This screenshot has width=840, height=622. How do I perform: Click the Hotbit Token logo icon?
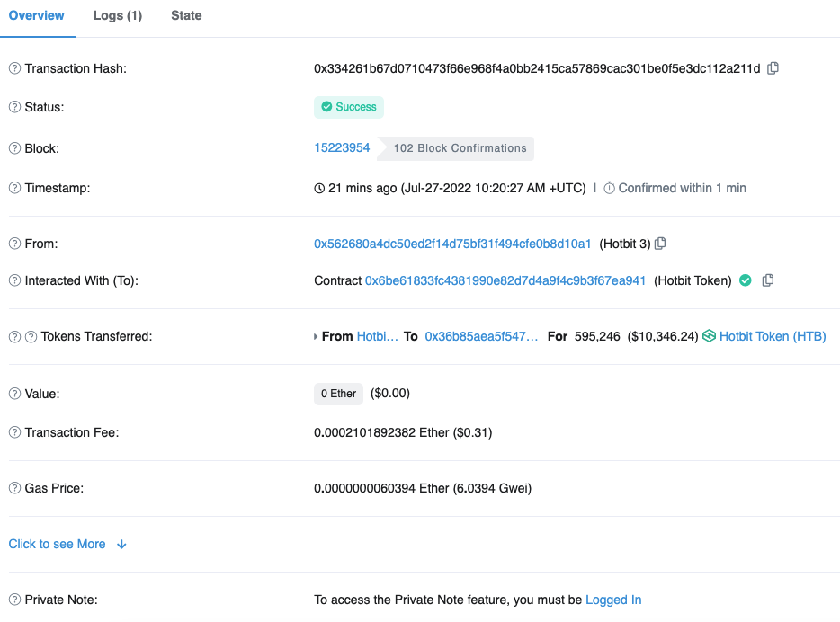[709, 336]
